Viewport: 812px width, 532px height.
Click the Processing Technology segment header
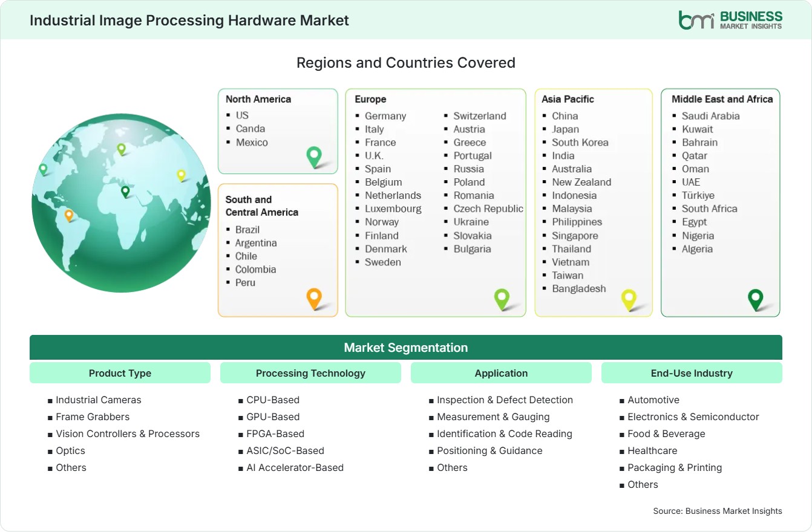tap(310, 373)
